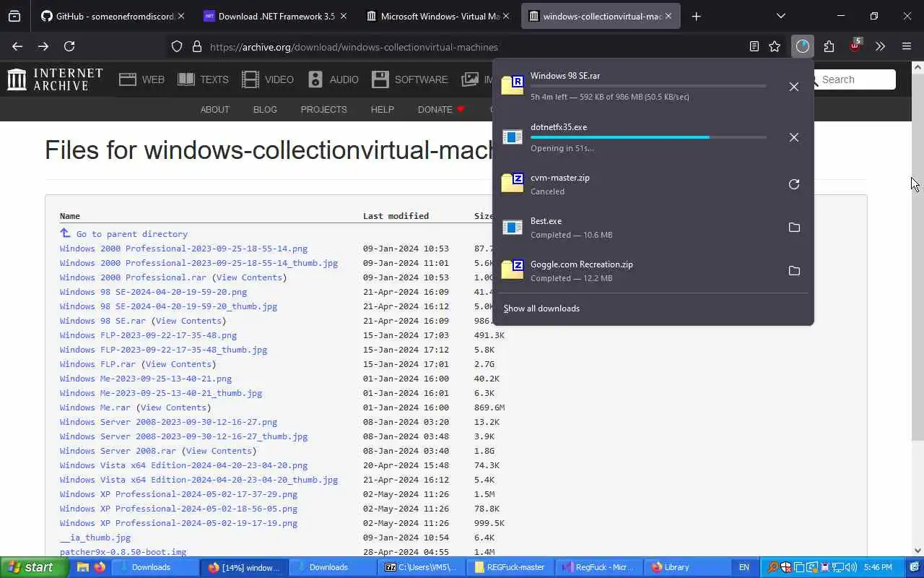
Task: Open the DONATE link
Action: [441, 110]
